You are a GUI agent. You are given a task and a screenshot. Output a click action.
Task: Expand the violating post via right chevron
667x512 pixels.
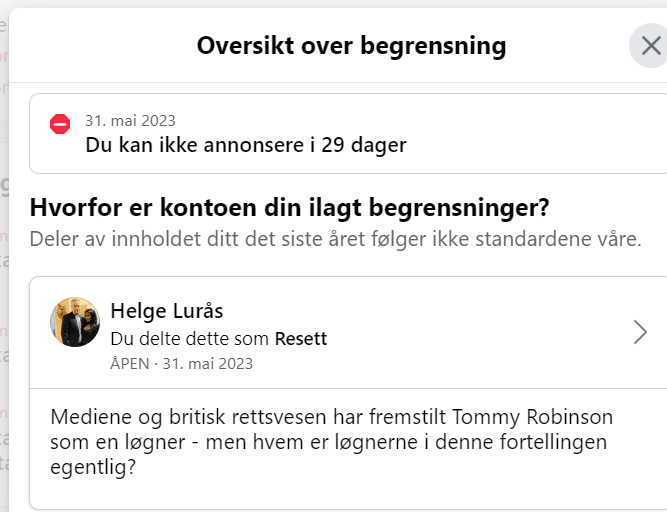pyautogui.click(x=640, y=332)
